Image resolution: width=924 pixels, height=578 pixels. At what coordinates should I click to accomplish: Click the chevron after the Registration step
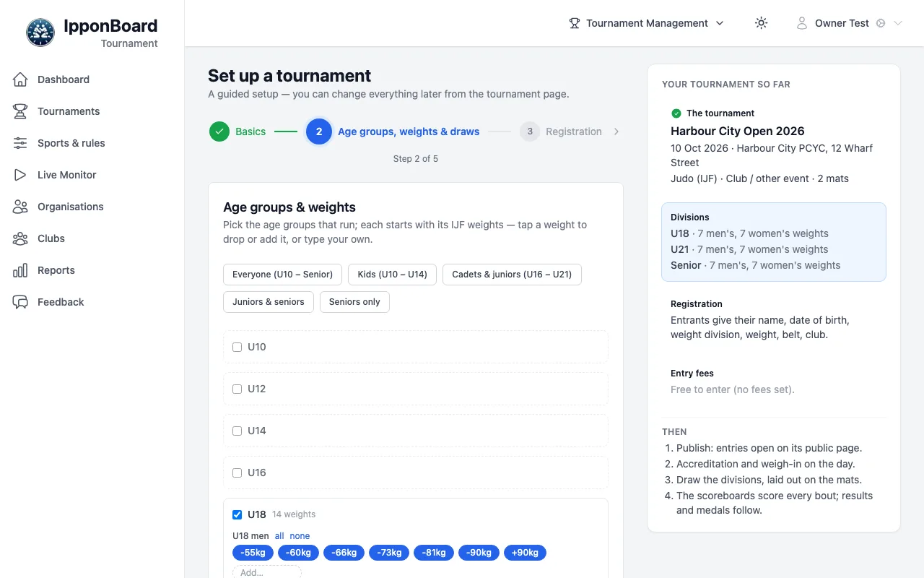tap(616, 131)
